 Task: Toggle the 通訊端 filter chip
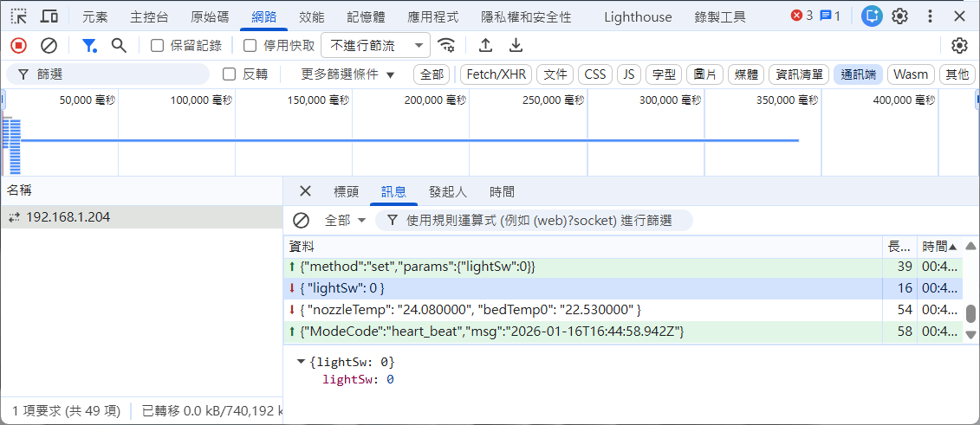(x=858, y=74)
